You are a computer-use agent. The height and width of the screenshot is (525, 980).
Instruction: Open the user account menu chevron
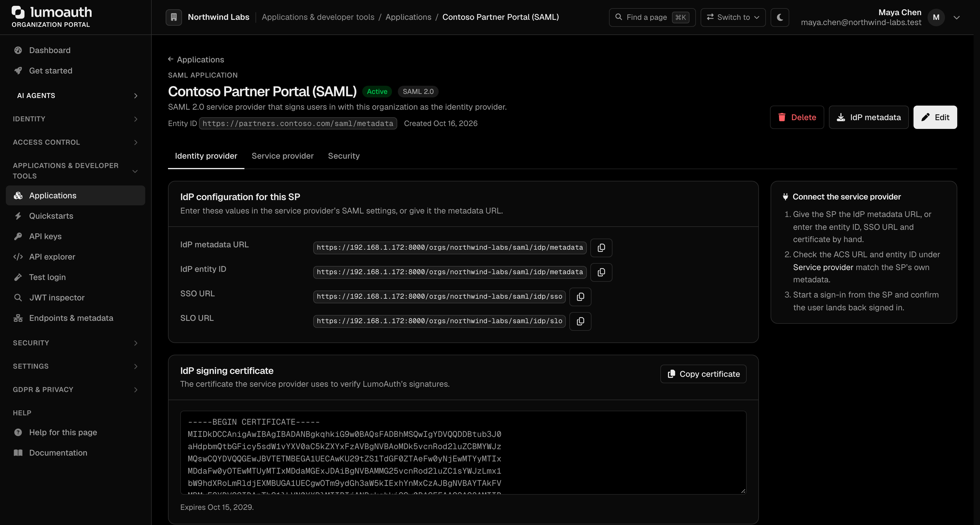[956, 17]
